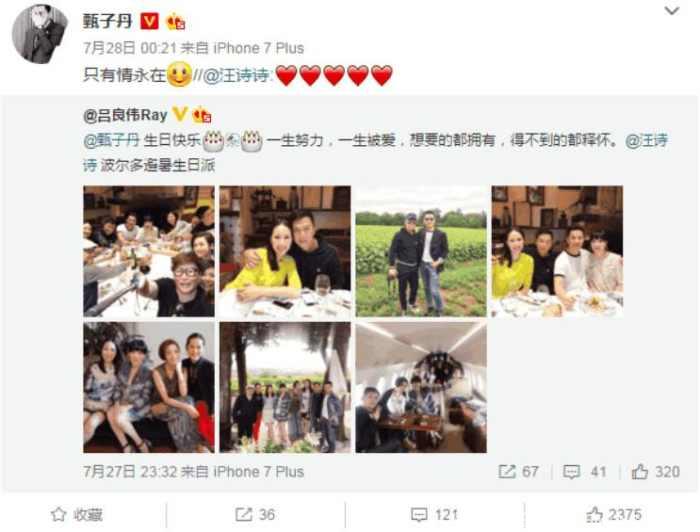This screenshot has height=532, width=700.
Task: Click the yellow V badge beside 吕良伟Ray
Action: point(179,114)
